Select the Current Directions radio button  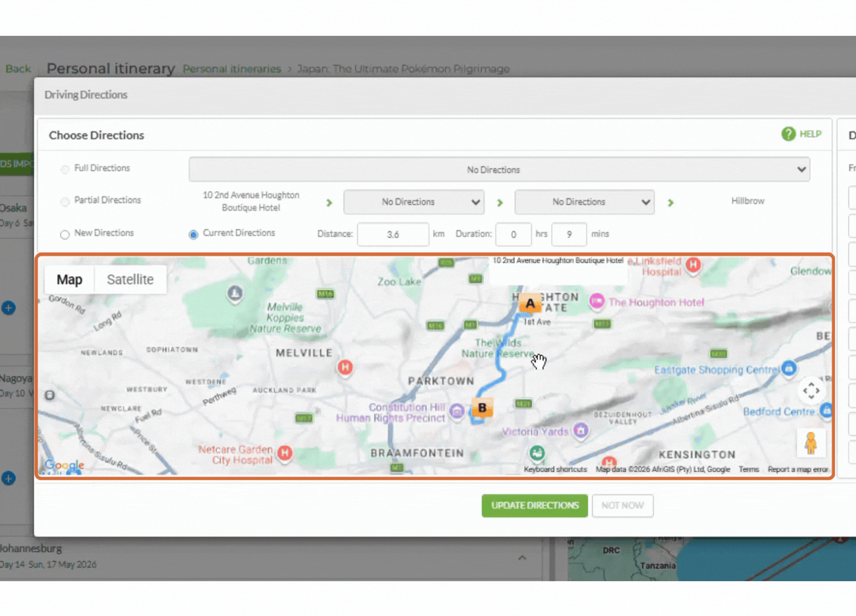point(193,234)
